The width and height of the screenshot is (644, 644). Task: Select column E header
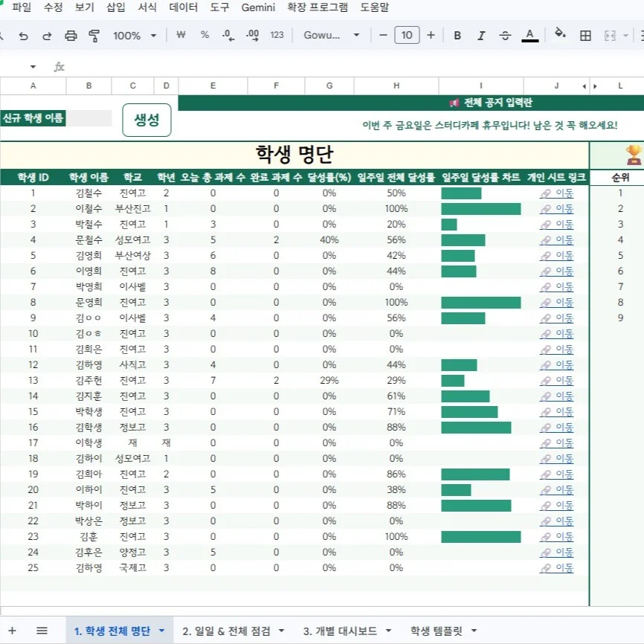[213, 86]
